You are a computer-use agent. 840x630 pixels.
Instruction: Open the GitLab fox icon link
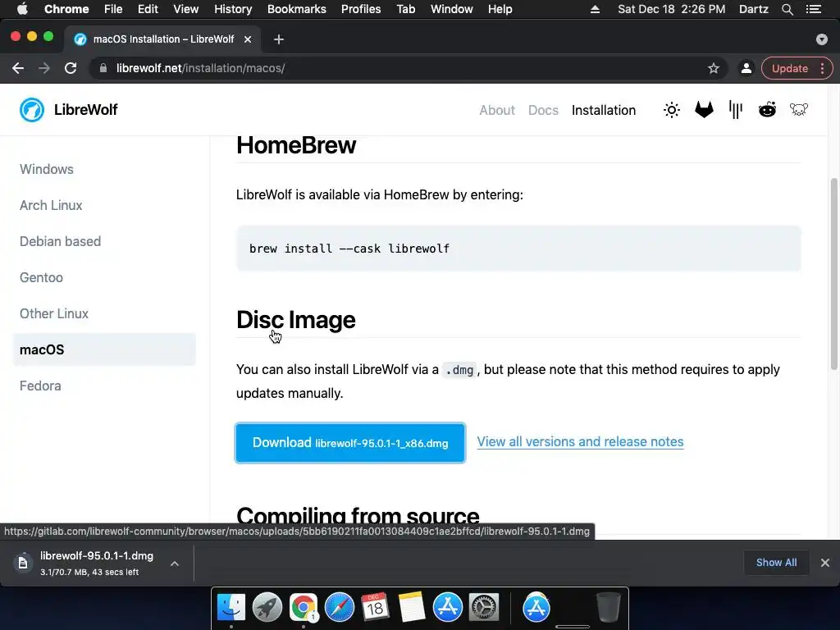tap(703, 110)
